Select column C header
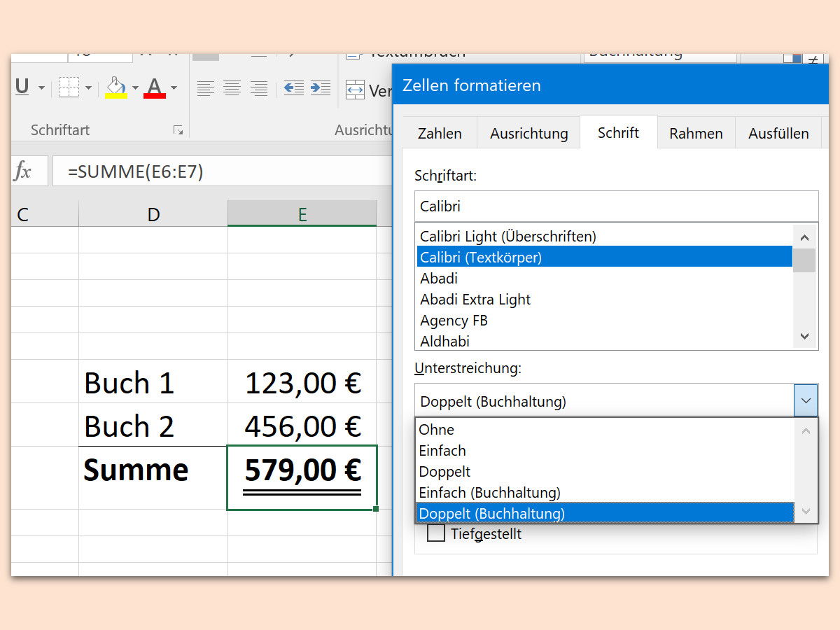The height and width of the screenshot is (630, 840). (x=45, y=213)
